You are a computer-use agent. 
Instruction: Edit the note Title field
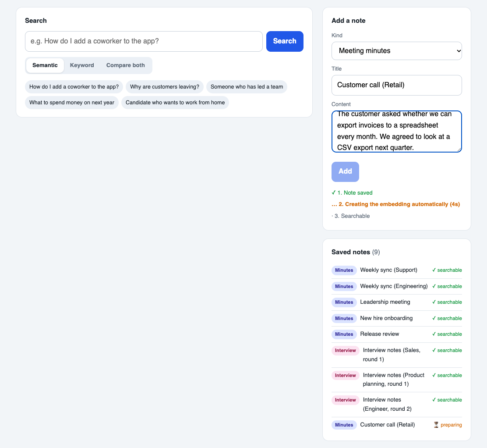point(397,85)
